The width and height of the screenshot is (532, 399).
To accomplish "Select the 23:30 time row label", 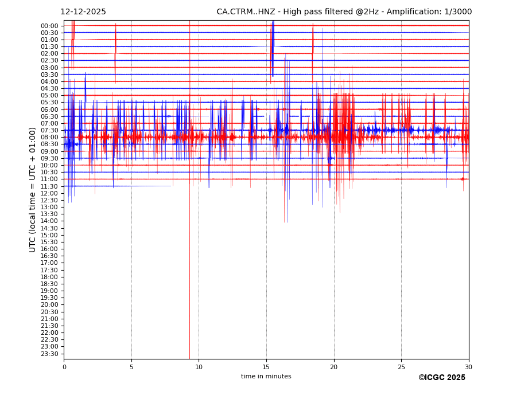I will click(49, 354).
